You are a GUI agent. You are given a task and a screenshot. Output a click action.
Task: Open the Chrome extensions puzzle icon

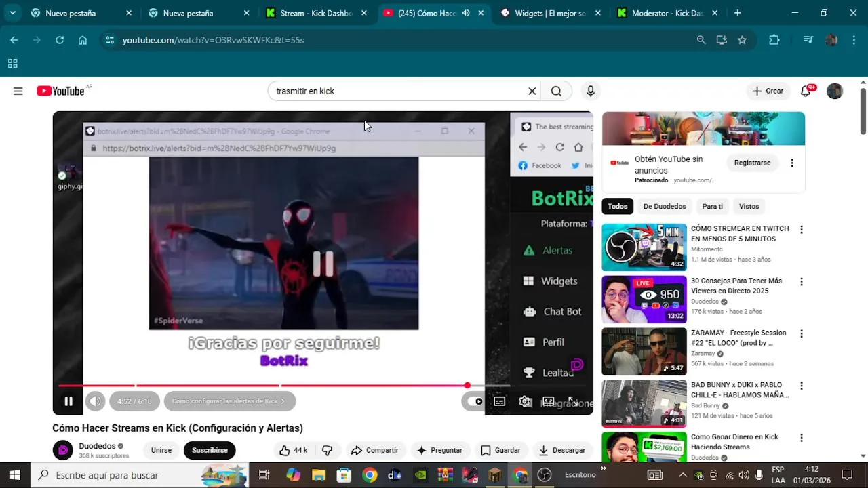774,40
